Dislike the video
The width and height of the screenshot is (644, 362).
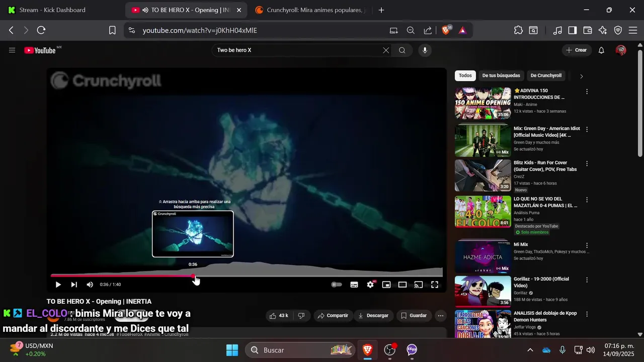(301, 316)
